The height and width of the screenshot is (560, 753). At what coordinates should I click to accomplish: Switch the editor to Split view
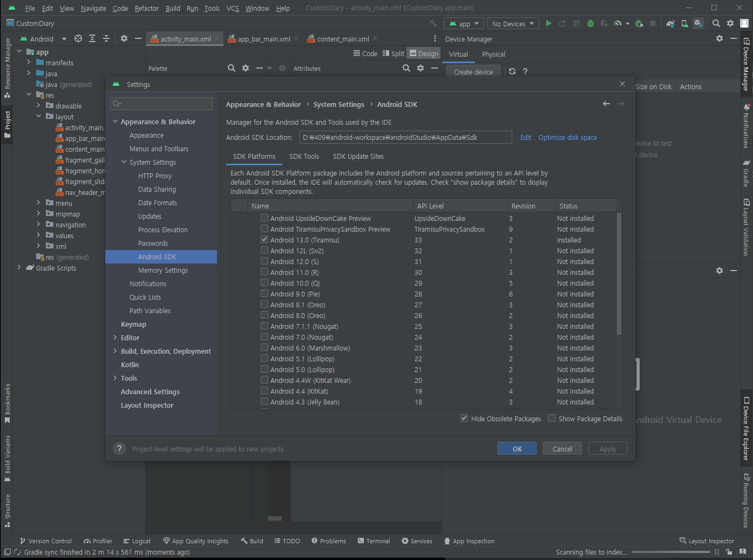tap(394, 53)
